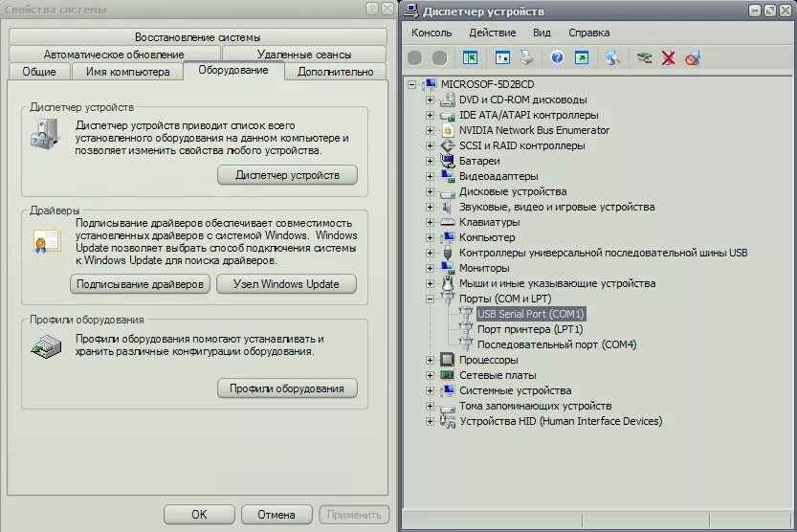Click Профили оборудования button

click(287, 388)
